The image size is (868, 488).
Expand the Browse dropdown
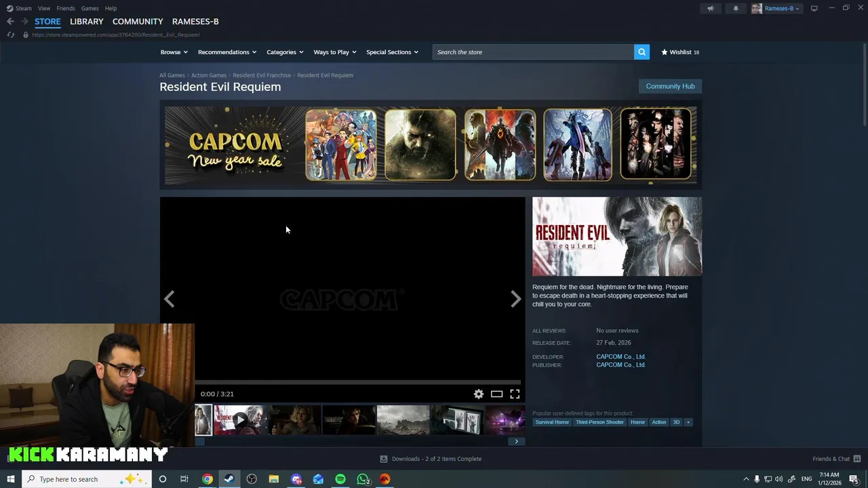pos(174,52)
